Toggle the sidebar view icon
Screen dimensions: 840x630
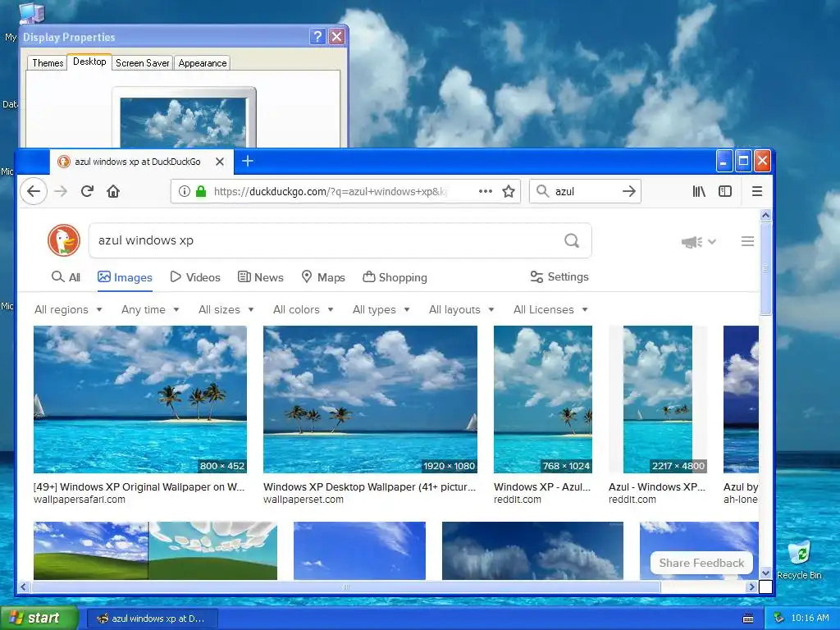(725, 191)
